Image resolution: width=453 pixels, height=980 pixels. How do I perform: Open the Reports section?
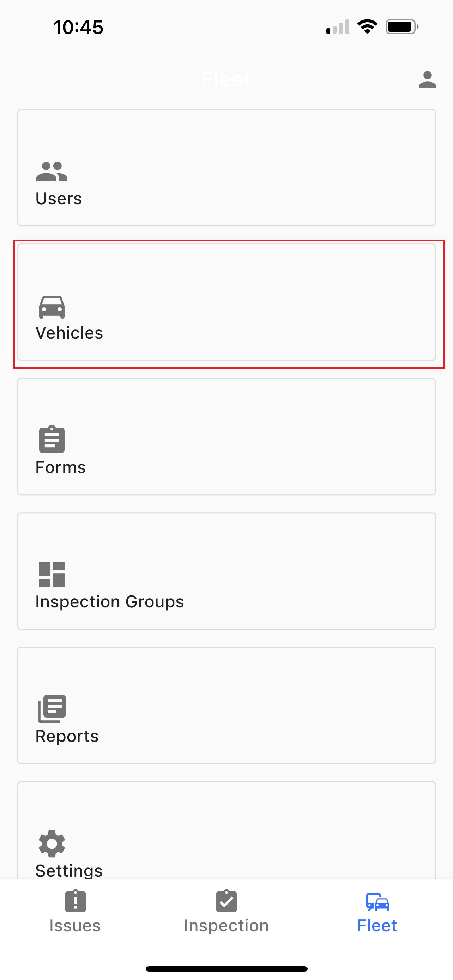(226, 704)
